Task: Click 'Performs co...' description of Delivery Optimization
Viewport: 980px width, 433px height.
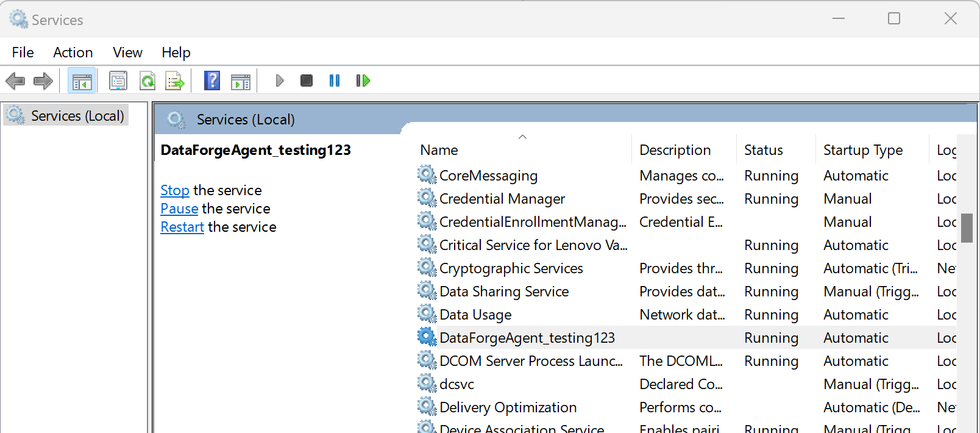Action: click(x=680, y=407)
